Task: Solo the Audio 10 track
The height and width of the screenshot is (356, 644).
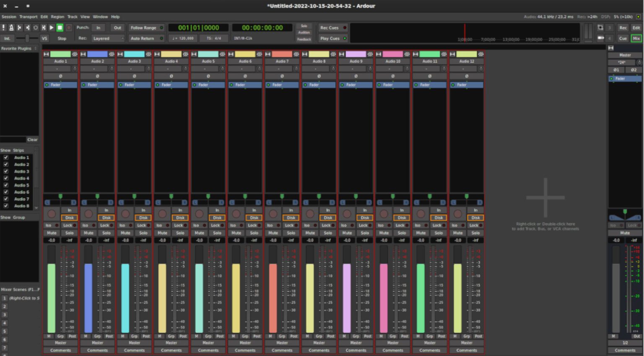Action: pos(402,233)
